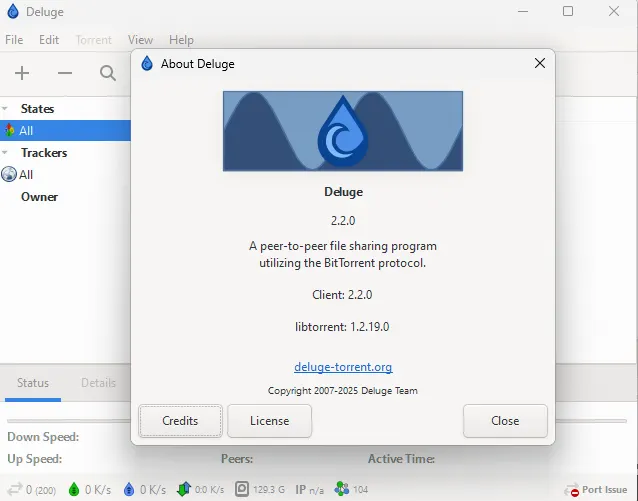Click the Port Issue warning indicator

598,490
